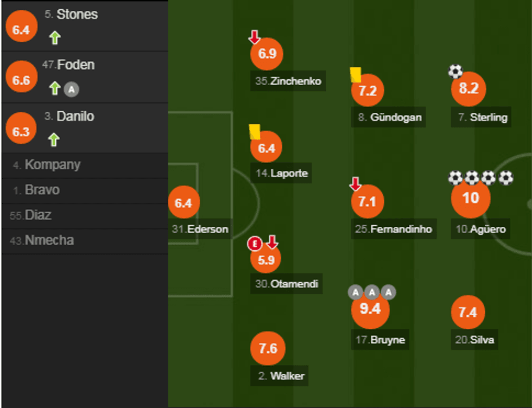This screenshot has width=532, height=408.
Task: Click Sterling's goal ball icon
Action: (x=455, y=72)
